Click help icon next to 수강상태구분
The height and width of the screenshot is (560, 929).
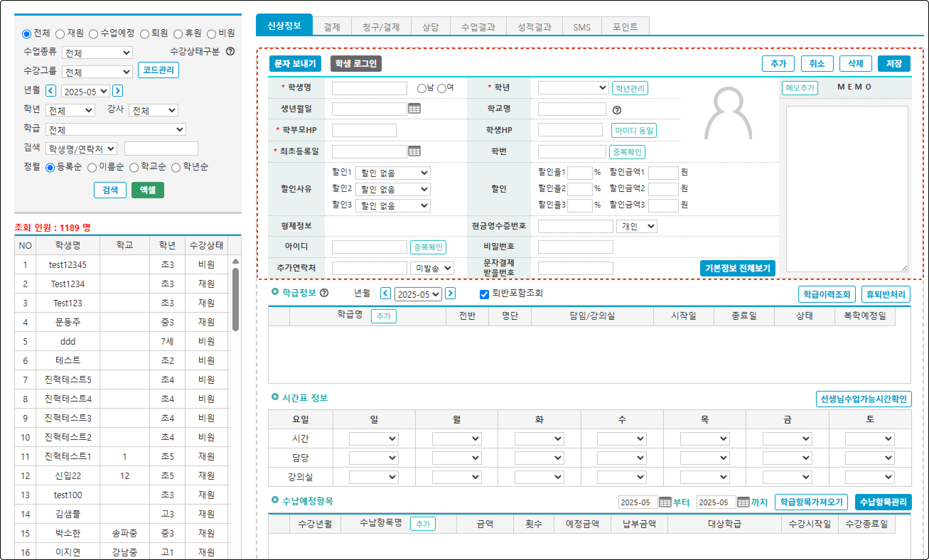230,51
